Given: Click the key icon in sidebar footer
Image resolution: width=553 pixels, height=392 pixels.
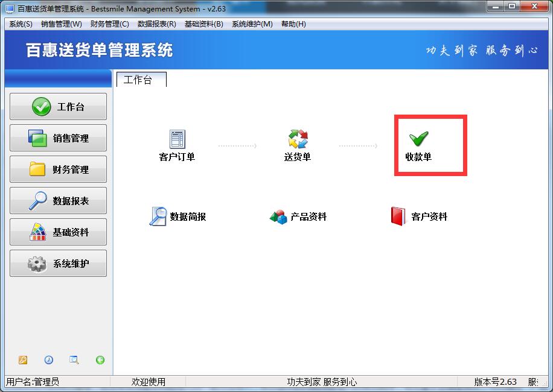Looking at the screenshot, I should [x=22, y=360].
